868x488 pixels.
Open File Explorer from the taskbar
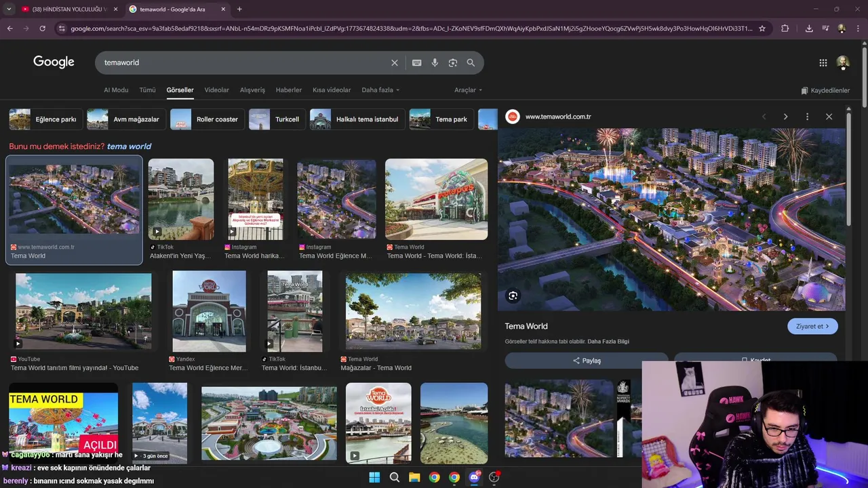[414, 477]
